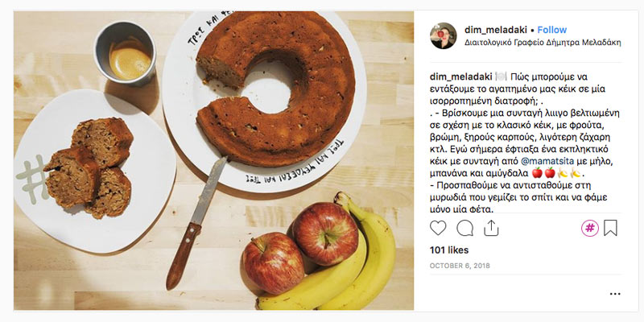Open comment speech bubble icon
The image size is (644, 322).
465,228
